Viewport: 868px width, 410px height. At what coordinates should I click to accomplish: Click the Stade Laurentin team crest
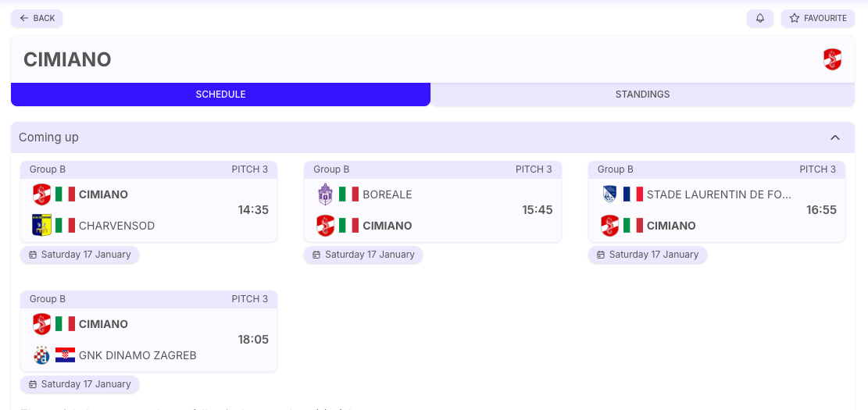[x=609, y=194]
